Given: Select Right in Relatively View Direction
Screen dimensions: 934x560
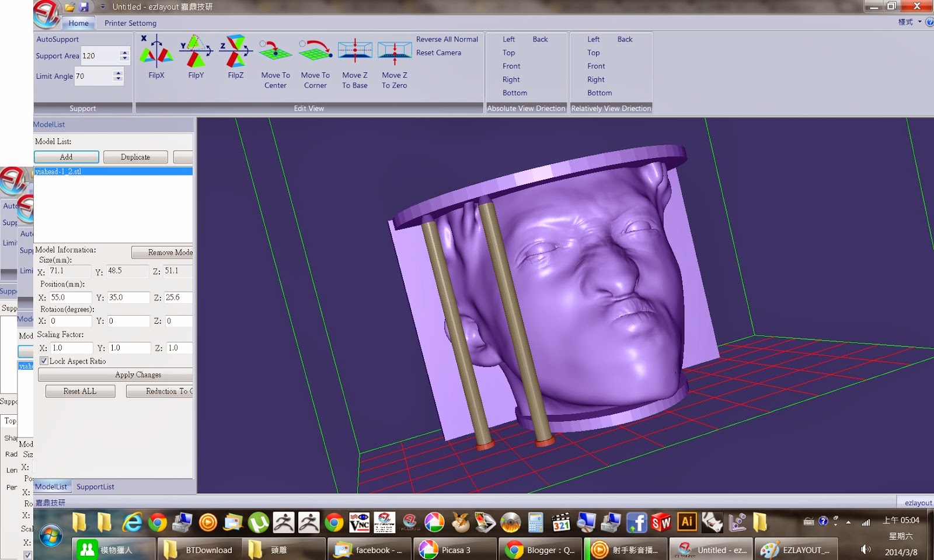Looking at the screenshot, I should [596, 79].
